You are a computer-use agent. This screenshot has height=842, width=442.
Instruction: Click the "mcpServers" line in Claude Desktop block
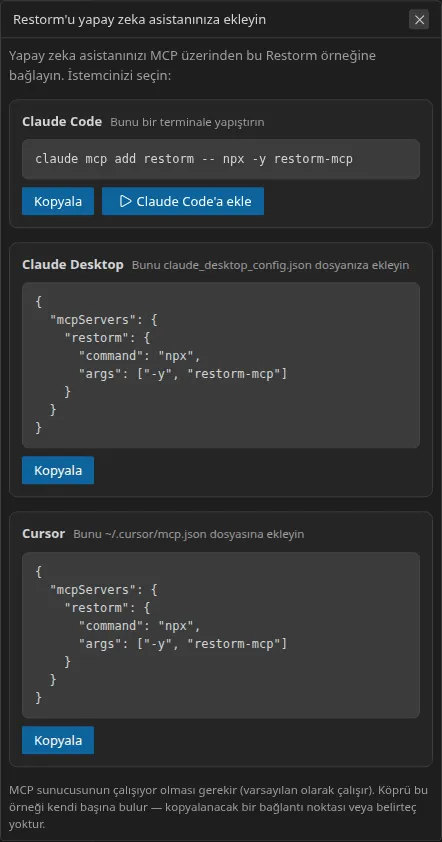tap(103, 320)
